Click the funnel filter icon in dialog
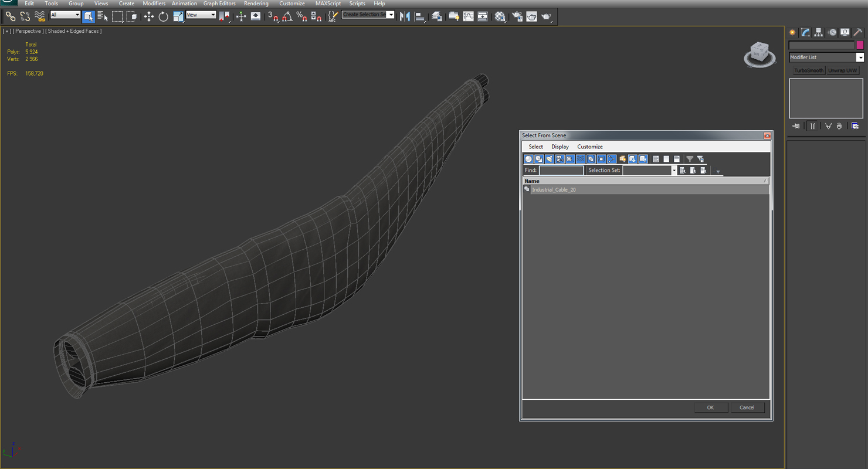Screen dimensions: 868x469 coord(690,159)
